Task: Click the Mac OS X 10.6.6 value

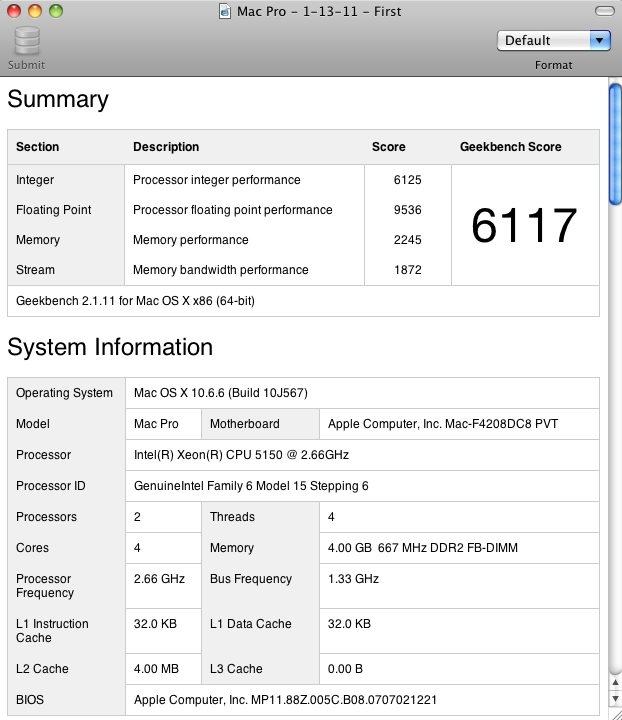Action: [x=221, y=393]
